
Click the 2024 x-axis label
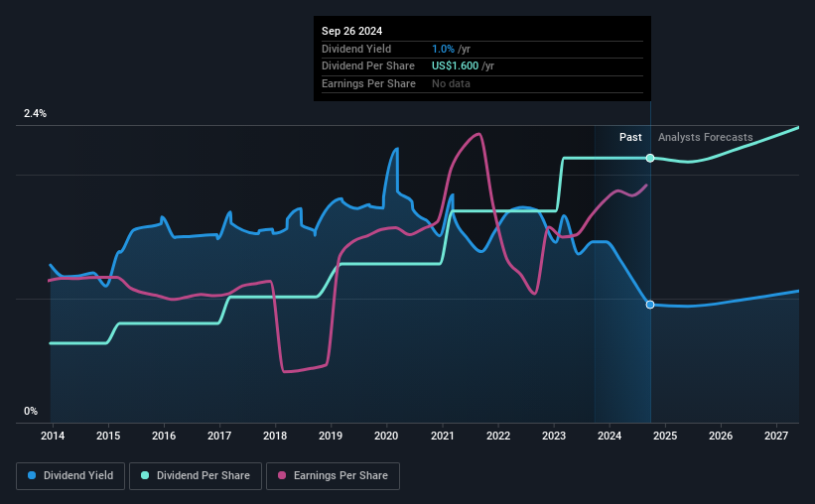[610, 436]
